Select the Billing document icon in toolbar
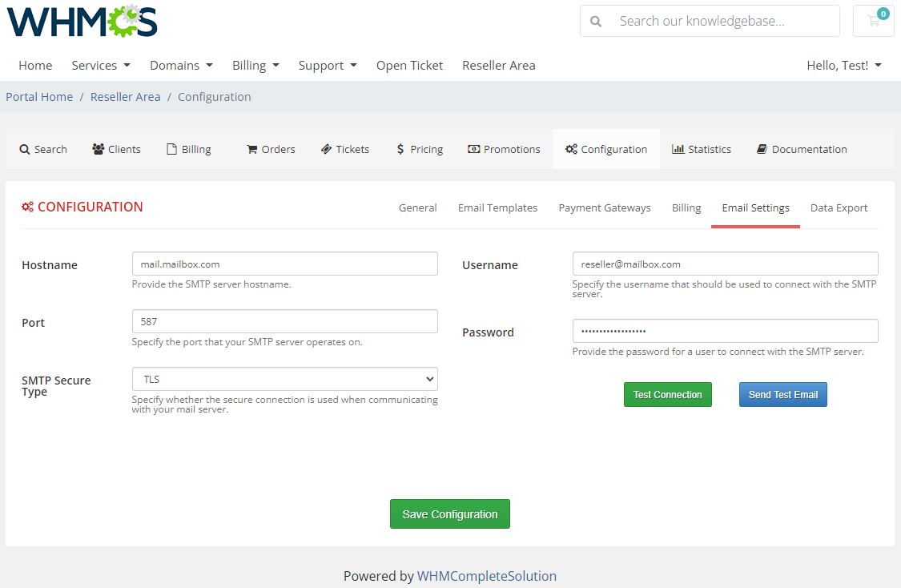This screenshot has width=901, height=588. click(172, 149)
